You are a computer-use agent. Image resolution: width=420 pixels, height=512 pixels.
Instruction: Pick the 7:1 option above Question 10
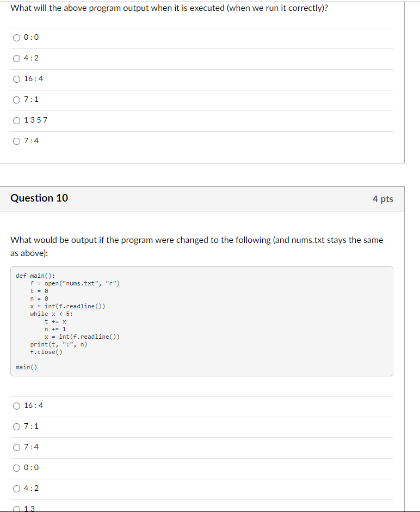16,100
